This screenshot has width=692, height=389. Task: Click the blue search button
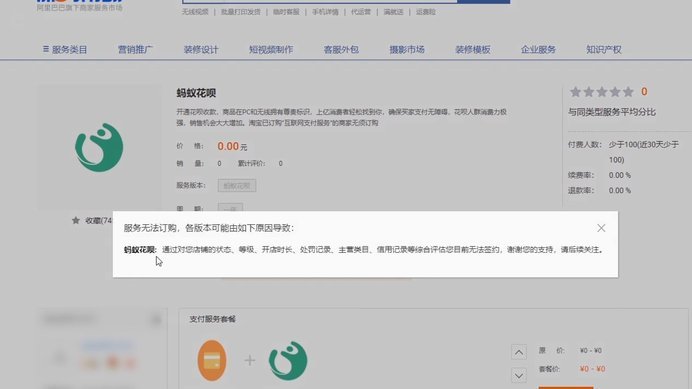(x=484, y=1)
